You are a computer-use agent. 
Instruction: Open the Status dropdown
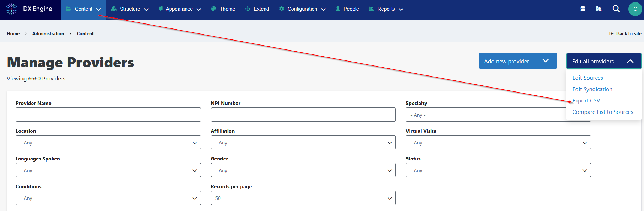point(498,170)
